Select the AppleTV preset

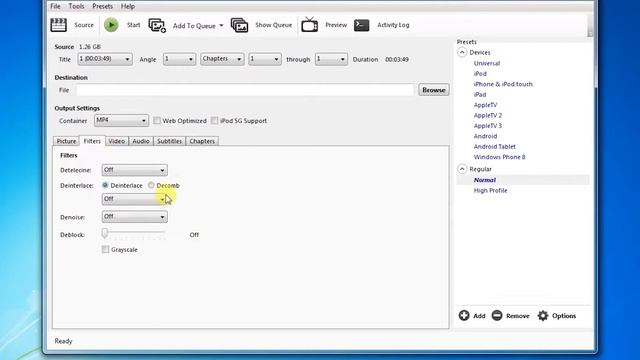485,105
